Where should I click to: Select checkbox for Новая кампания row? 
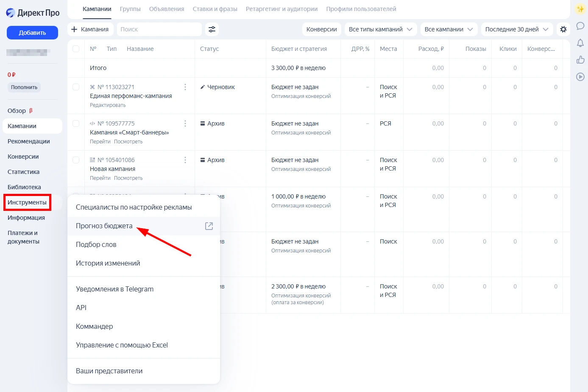click(76, 160)
